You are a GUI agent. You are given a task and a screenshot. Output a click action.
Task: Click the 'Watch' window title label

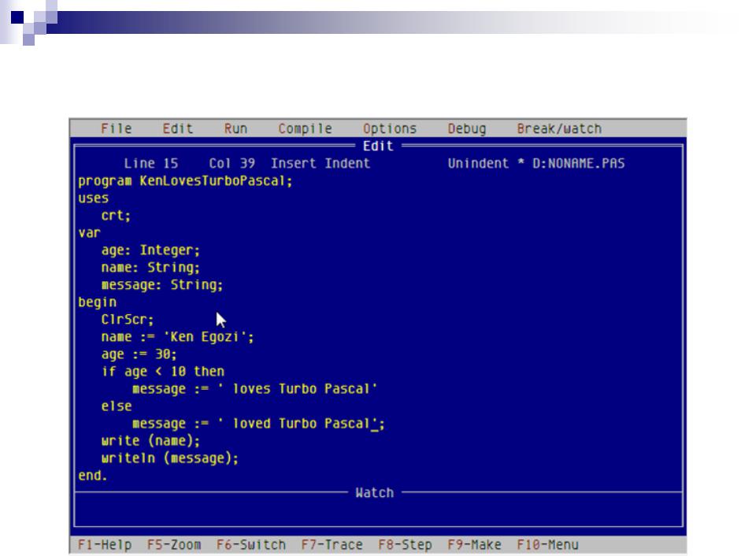pyautogui.click(x=375, y=493)
